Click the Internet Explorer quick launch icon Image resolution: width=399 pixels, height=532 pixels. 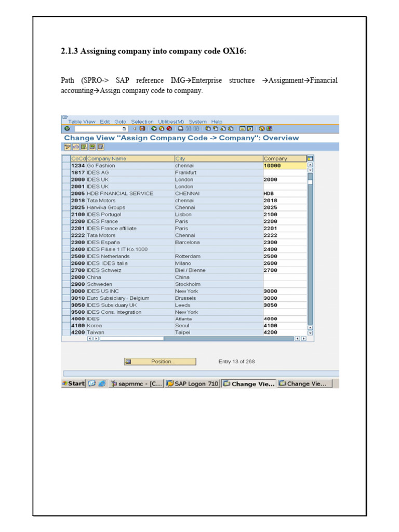102,384
